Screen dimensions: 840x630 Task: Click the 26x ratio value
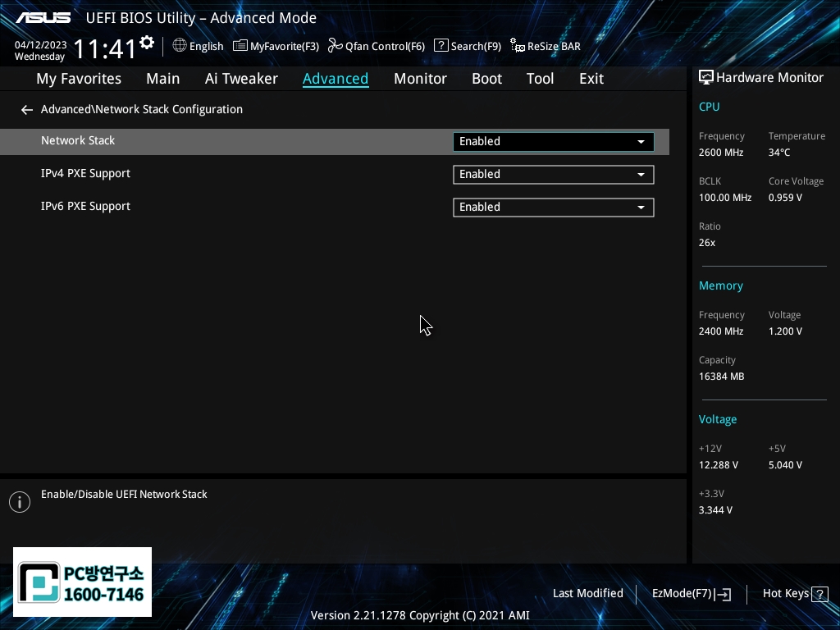pos(706,243)
